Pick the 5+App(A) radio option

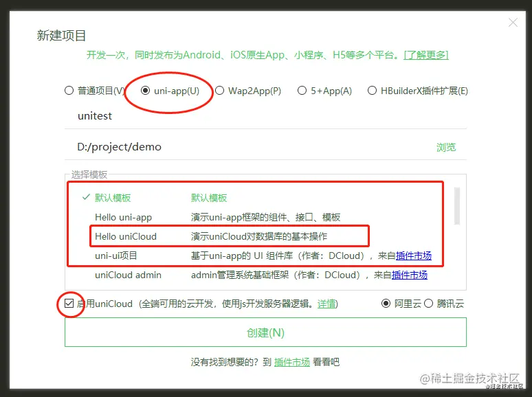point(302,91)
